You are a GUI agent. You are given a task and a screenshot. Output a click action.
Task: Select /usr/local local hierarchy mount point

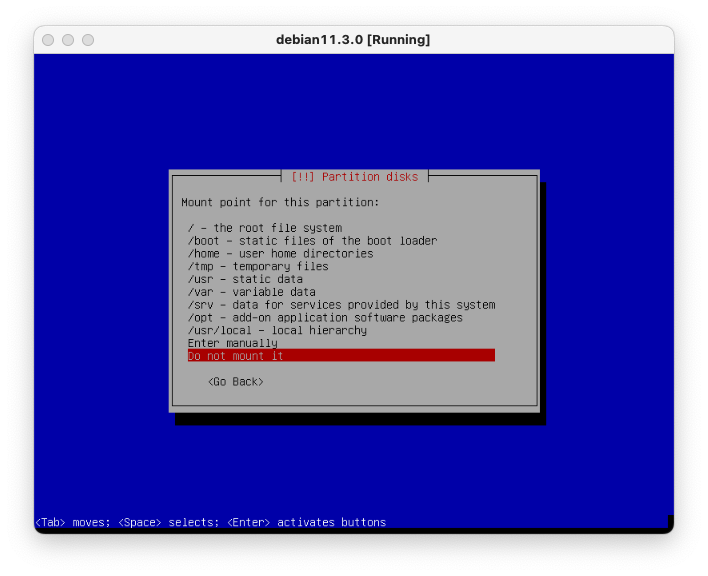point(277,330)
